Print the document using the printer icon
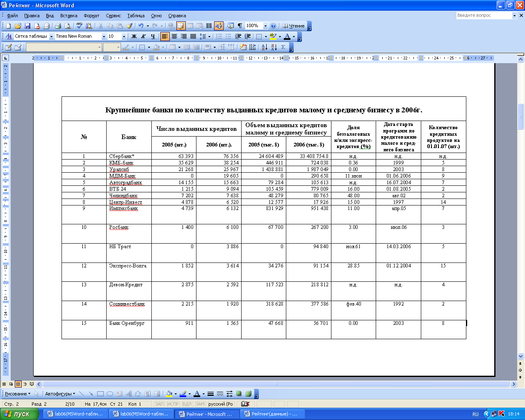This screenshot has height=420, width=525. [x=58, y=26]
